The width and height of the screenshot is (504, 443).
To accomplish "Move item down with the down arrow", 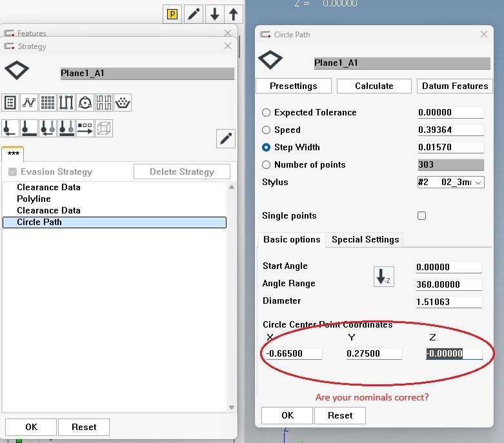I will (x=215, y=14).
